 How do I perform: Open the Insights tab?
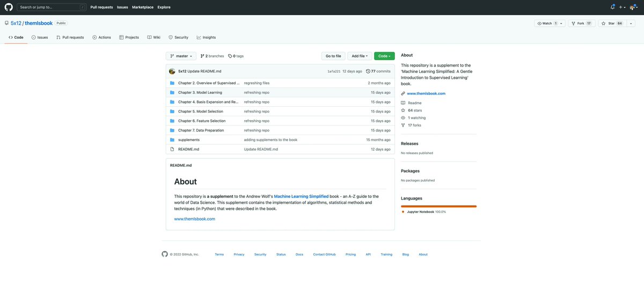coord(206,38)
